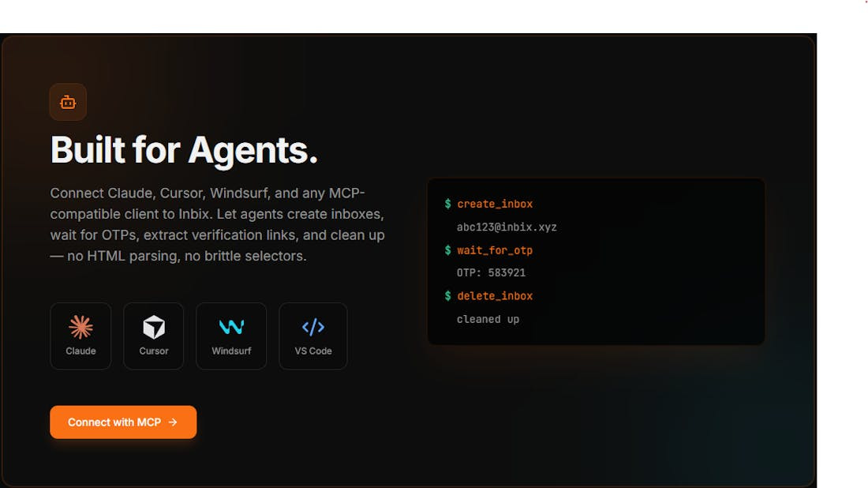The width and height of the screenshot is (868, 488).
Task: Click the Cursor card label
Action: [154, 351]
